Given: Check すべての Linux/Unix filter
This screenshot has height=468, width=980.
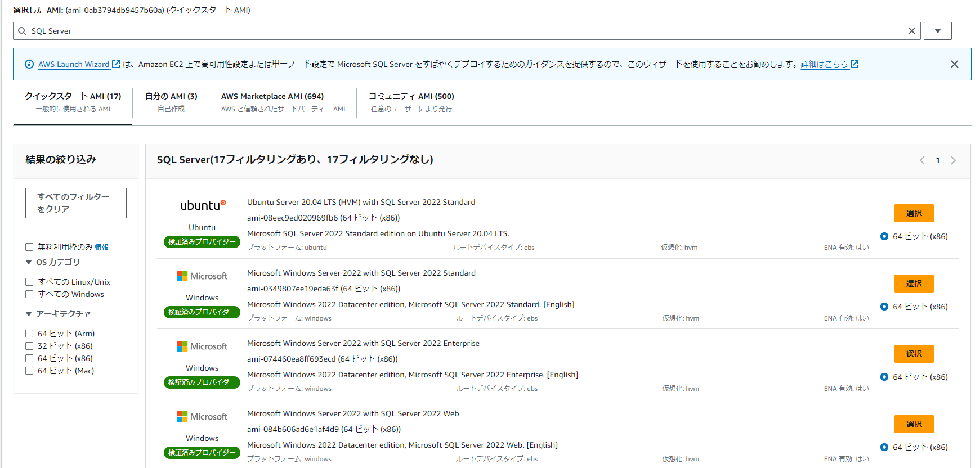Looking at the screenshot, I should tap(29, 282).
